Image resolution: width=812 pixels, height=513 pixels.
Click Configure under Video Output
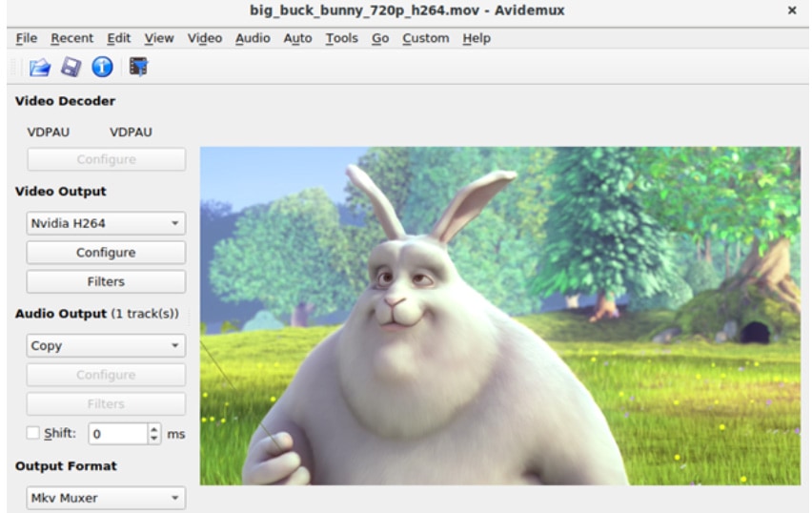point(106,253)
